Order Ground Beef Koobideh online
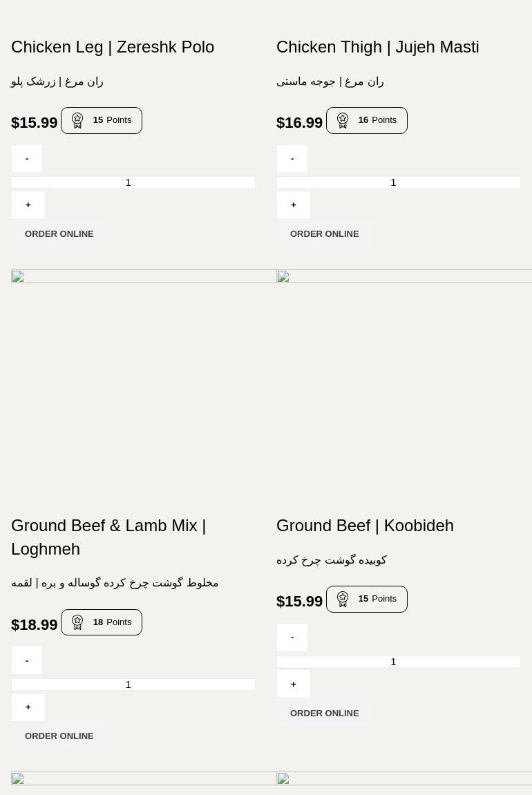 (x=325, y=713)
